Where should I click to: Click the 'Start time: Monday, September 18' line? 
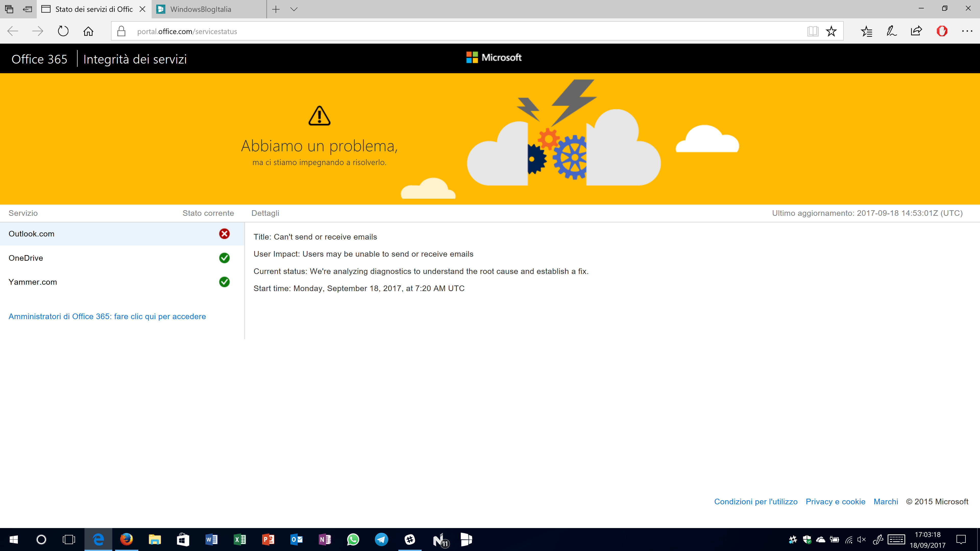(x=359, y=288)
